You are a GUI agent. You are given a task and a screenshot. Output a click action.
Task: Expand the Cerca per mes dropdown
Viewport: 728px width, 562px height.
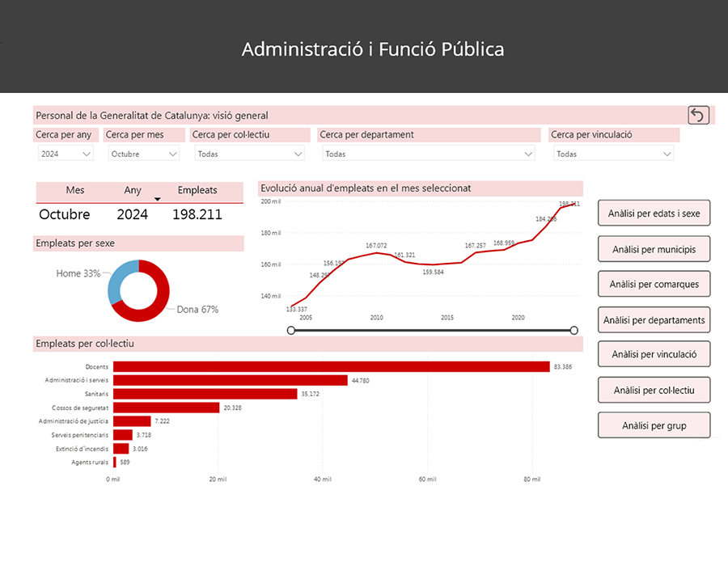click(x=142, y=154)
